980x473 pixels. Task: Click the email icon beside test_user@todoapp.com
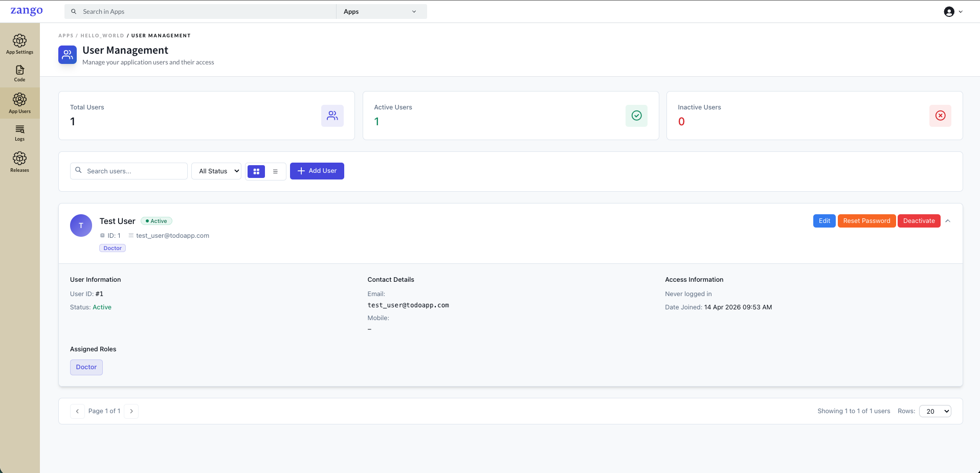click(131, 236)
